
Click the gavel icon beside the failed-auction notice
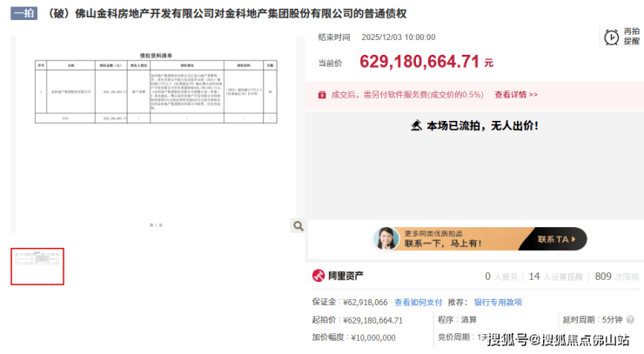(416, 125)
